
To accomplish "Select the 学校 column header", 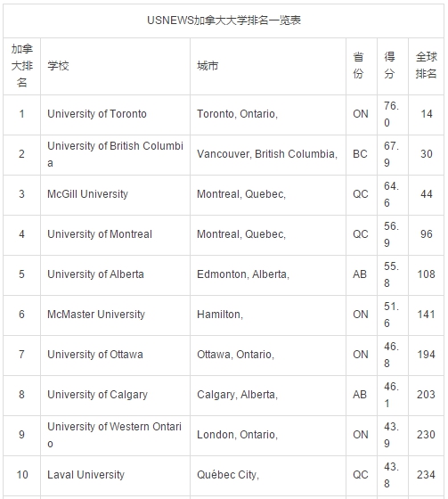I will coord(58,66).
